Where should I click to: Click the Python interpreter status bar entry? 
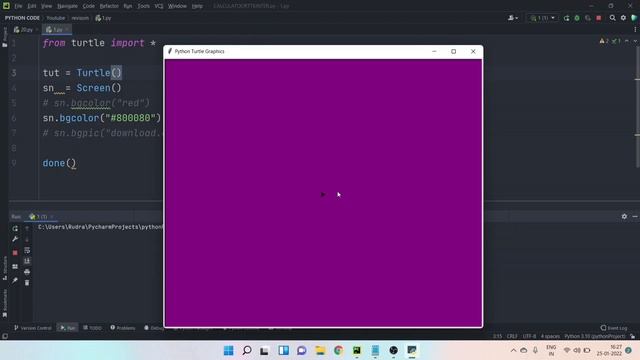[595, 336]
